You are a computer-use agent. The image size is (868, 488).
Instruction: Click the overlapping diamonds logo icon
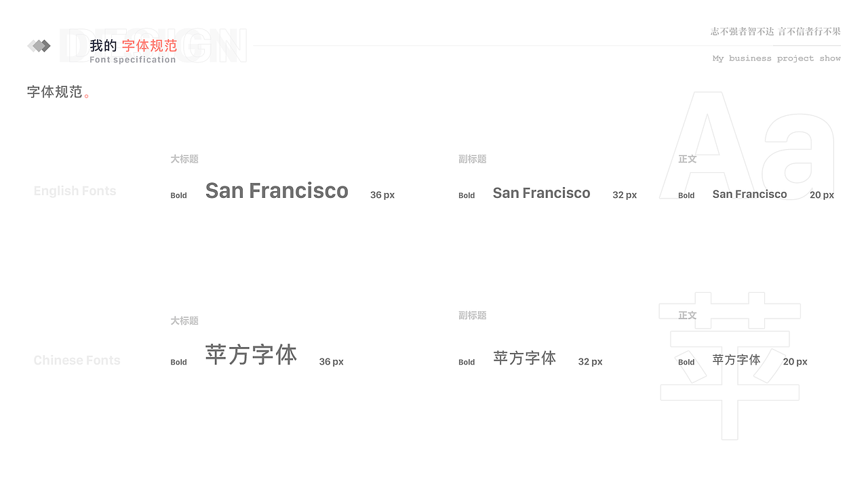(x=39, y=45)
